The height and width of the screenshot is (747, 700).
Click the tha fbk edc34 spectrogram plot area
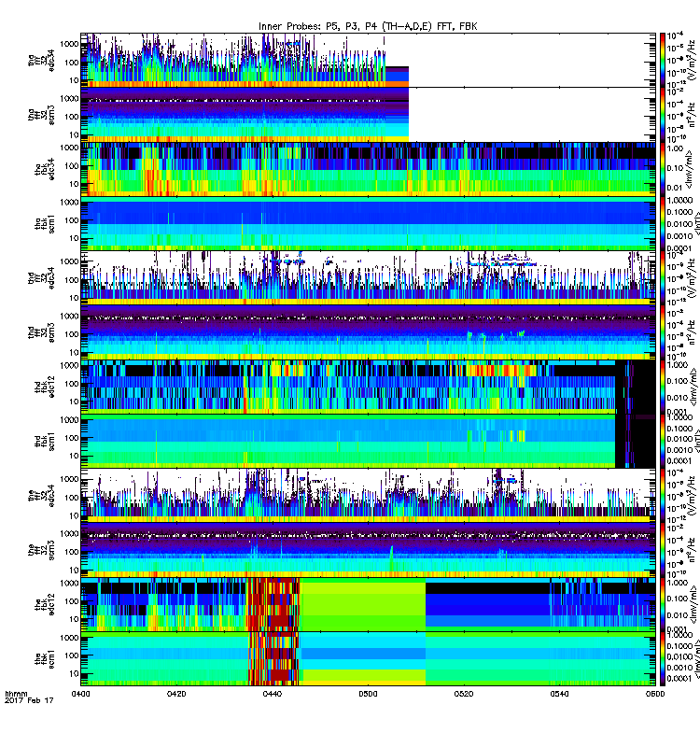pos(368,169)
